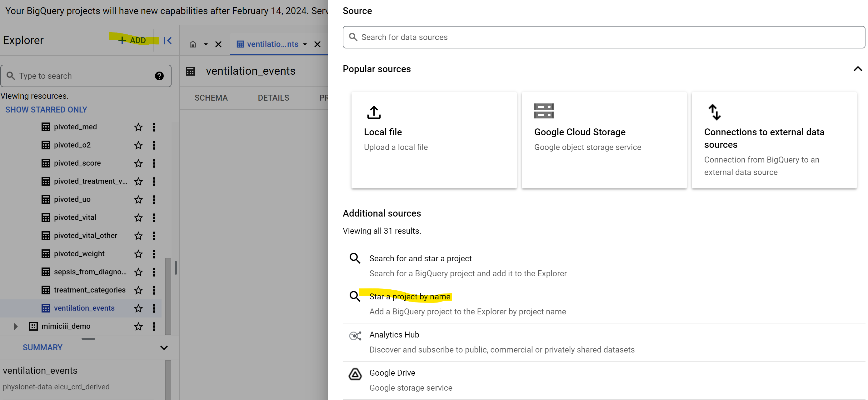Star the treatment_categories table
Viewport: 868px width, 400px height.
coord(138,290)
